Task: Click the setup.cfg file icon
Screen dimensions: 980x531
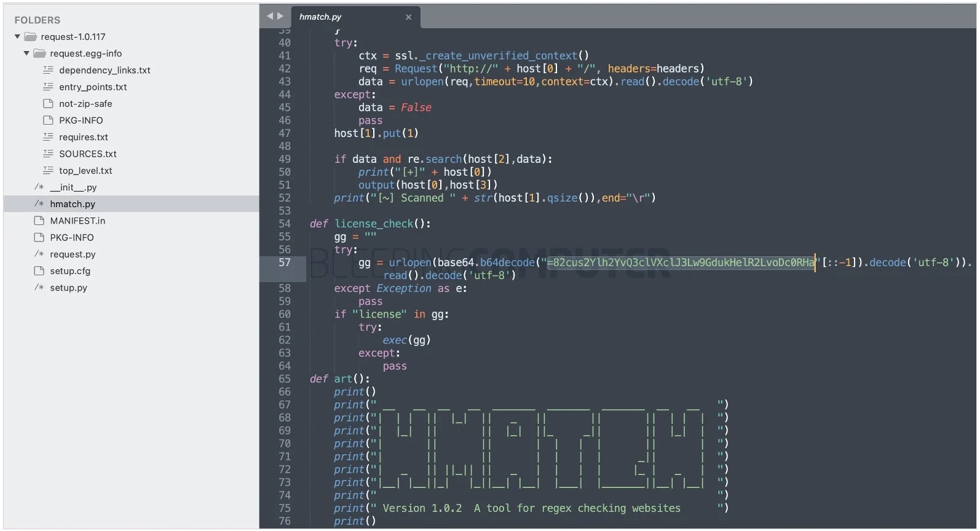Action: pyautogui.click(x=39, y=271)
